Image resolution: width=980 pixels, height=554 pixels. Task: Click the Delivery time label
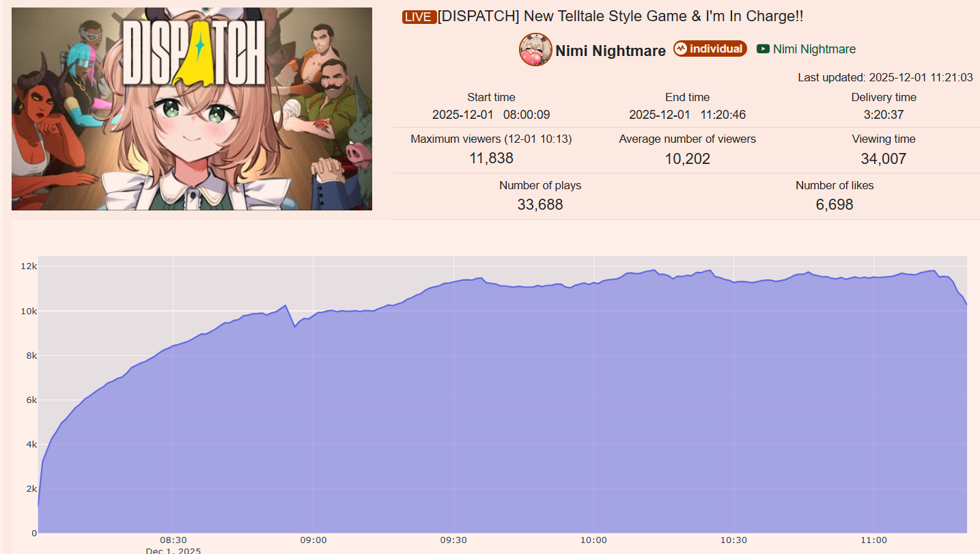pos(884,98)
